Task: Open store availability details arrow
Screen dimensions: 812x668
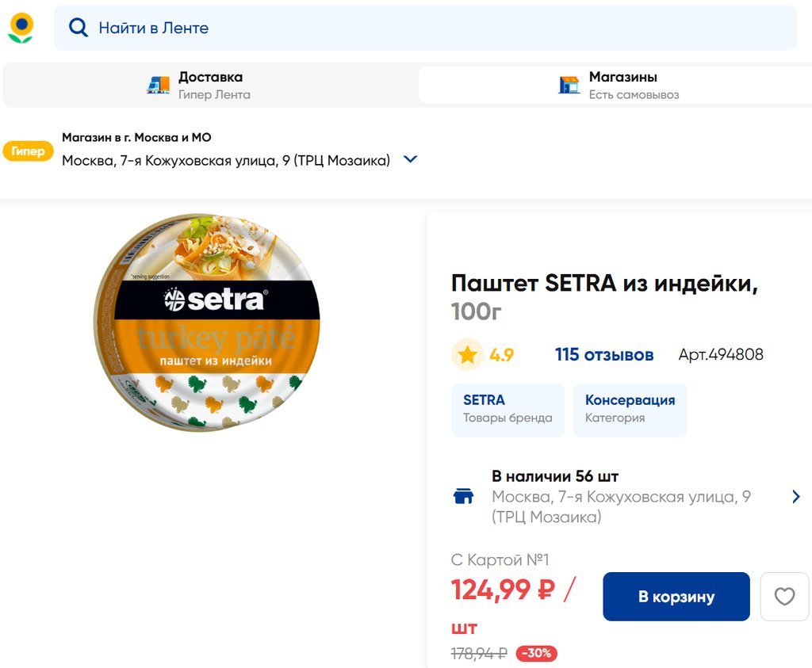Action: click(795, 497)
